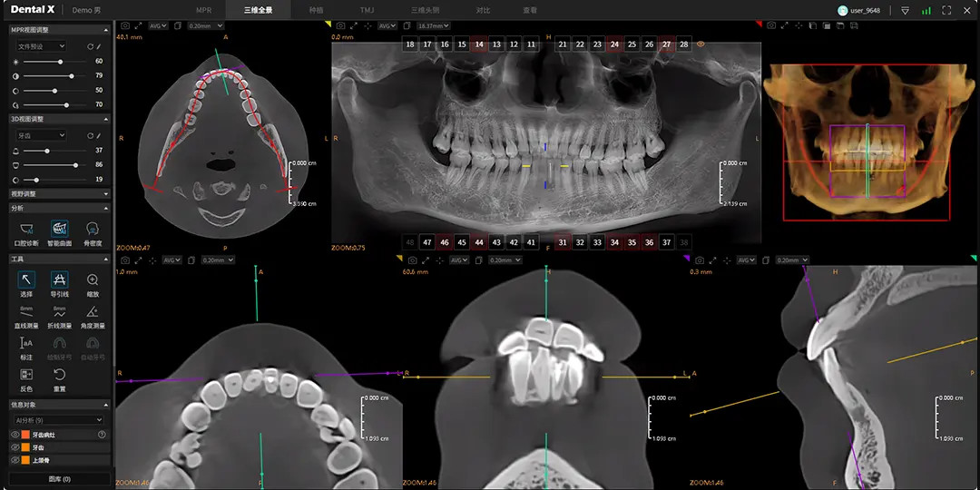The width and height of the screenshot is (980, 490).
Task: Select the 骨密度 bone density analysis
Action: pyautogui.click(x=93, y=231)
